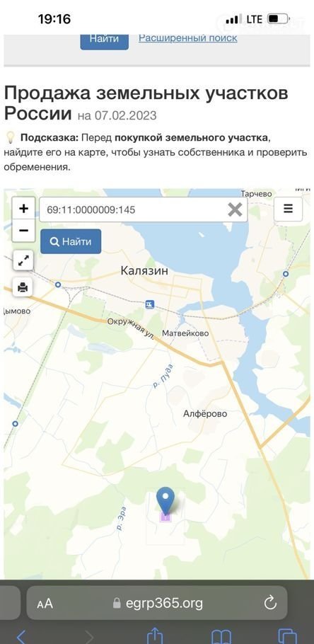The height and width of the screenshot is (644, 314).
Task: Open Safari text size AA menu
Action: (45, 604)
